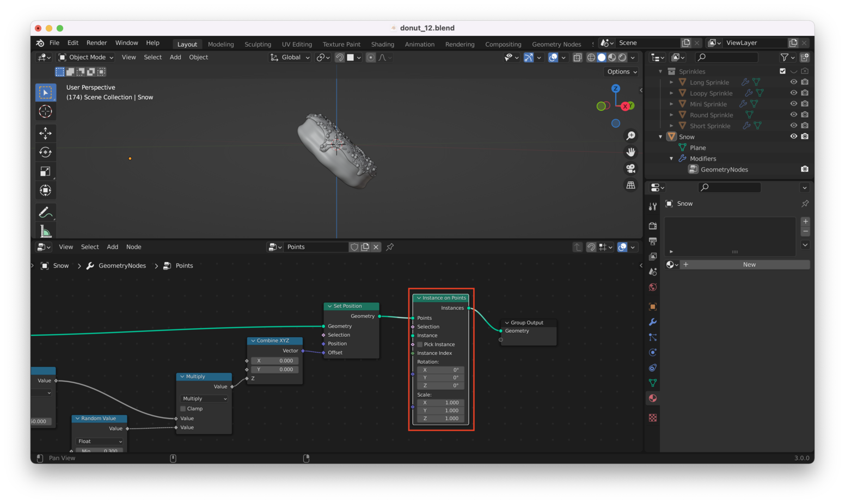
Task: Open the Modifier properties wrench tab
Action: 653,322
